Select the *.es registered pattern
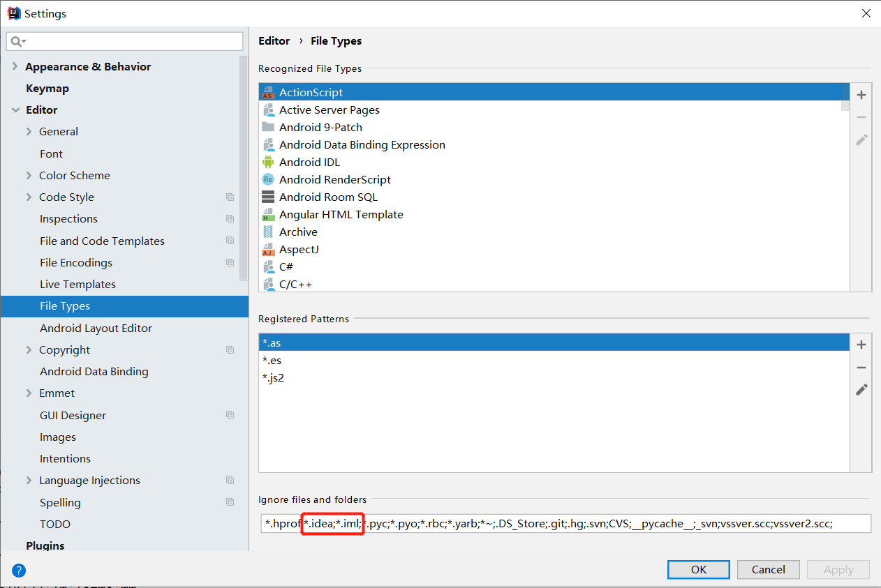This screenshot has height=588, width=881. 554,360
